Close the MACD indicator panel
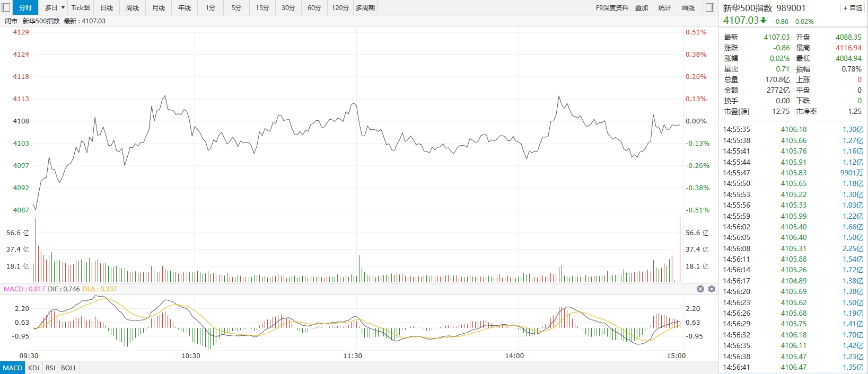The image size is (868, 374). (x=700, y=289)
